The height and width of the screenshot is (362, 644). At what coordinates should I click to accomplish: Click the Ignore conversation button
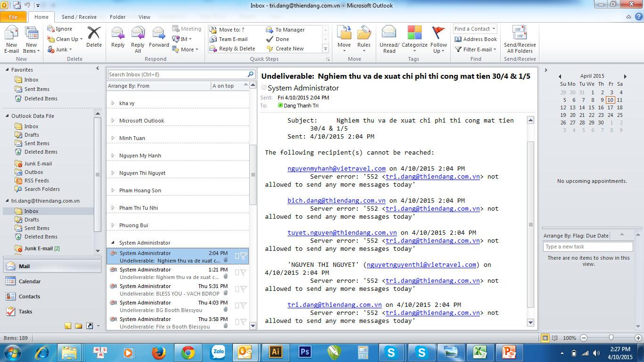[60, 29]
